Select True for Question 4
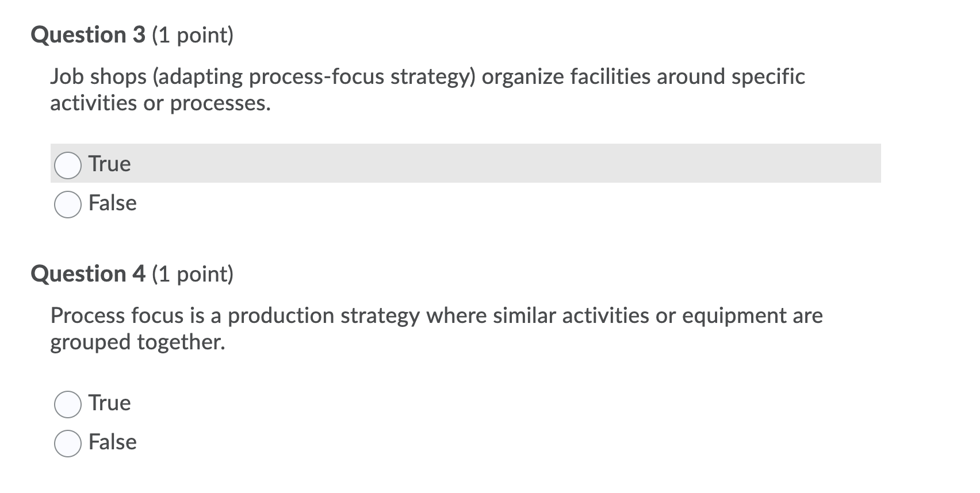The height and width of the screenshot is (493, 980). pos(67,404)
